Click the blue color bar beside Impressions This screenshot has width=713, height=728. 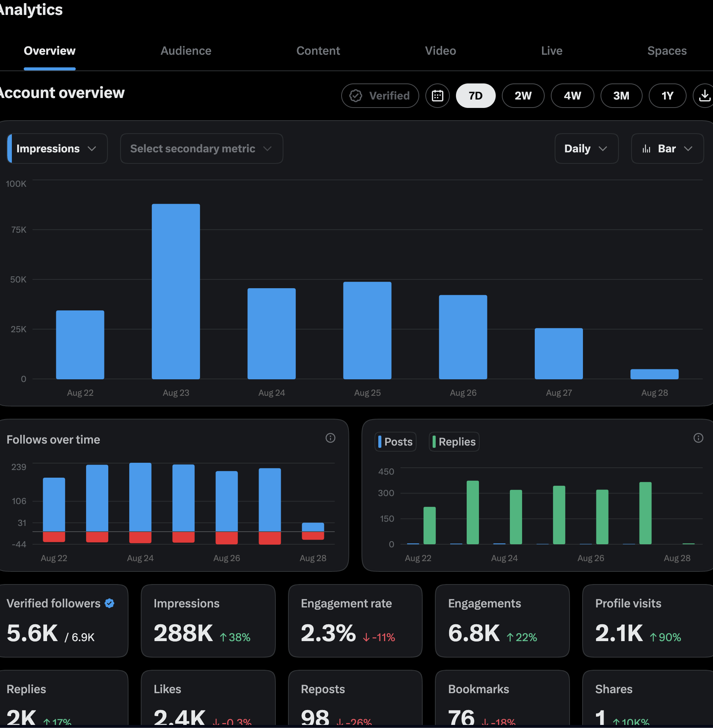[10, 149]
